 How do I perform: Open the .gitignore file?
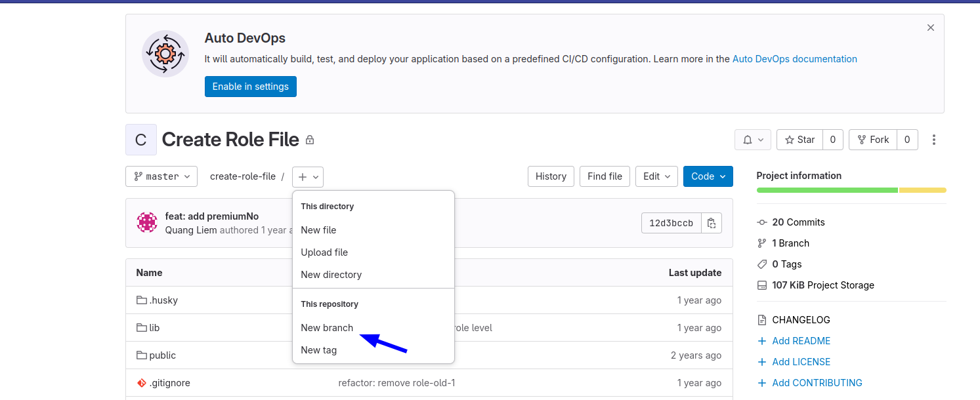pos(169,383)
